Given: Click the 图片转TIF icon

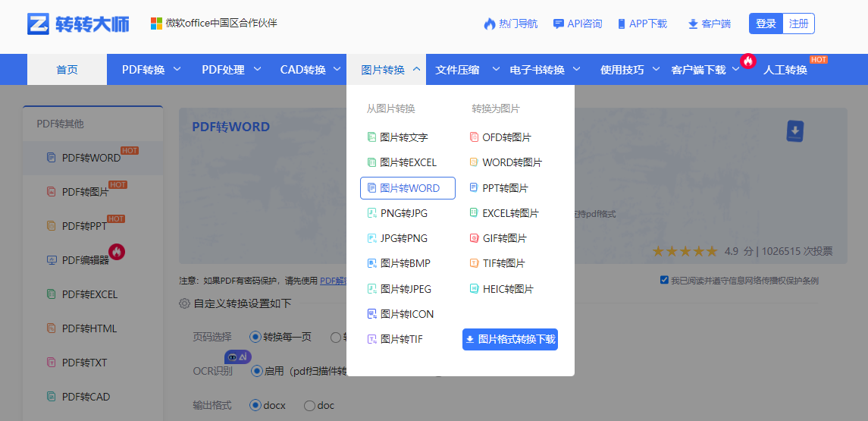Looking at the screenshot, I should (x=372, y=339).
